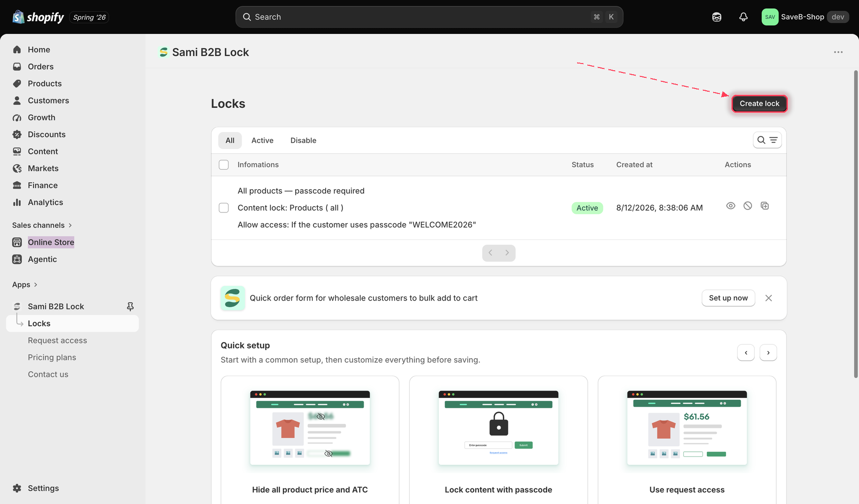
Task: Go to next page of locks
Action: pos(507,253)
